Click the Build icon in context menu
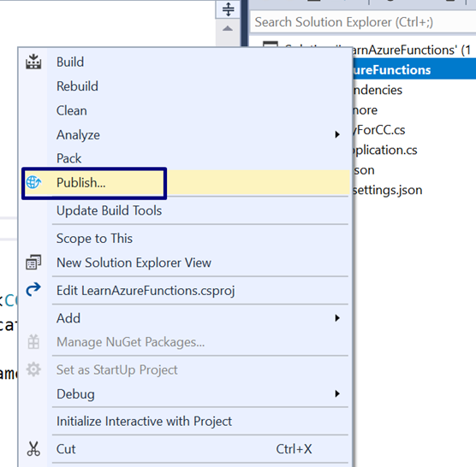Image resolution: width=476 pixels, height=467 pixels. coord(33,62)
